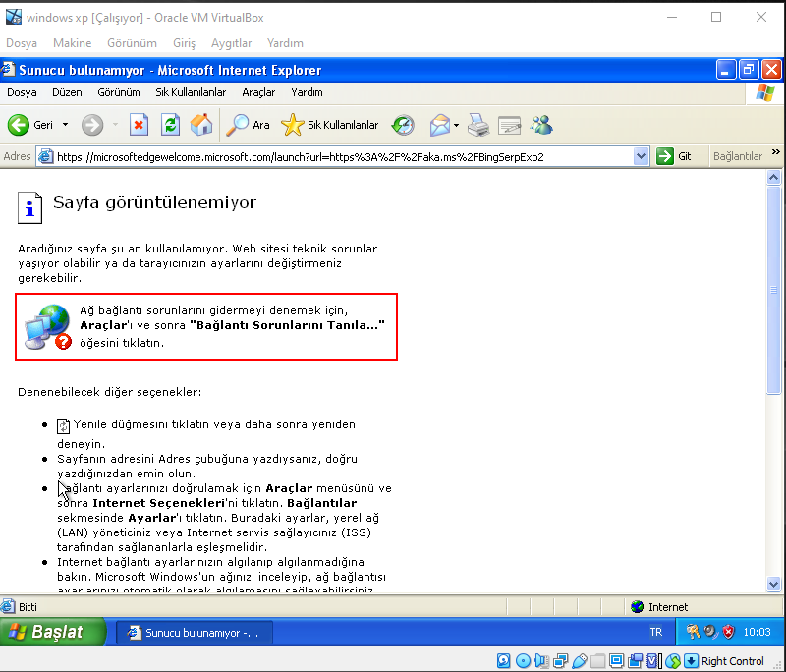
Task: Click the VirtualBox CPU virtualization status icon
Action: point(654,661)
